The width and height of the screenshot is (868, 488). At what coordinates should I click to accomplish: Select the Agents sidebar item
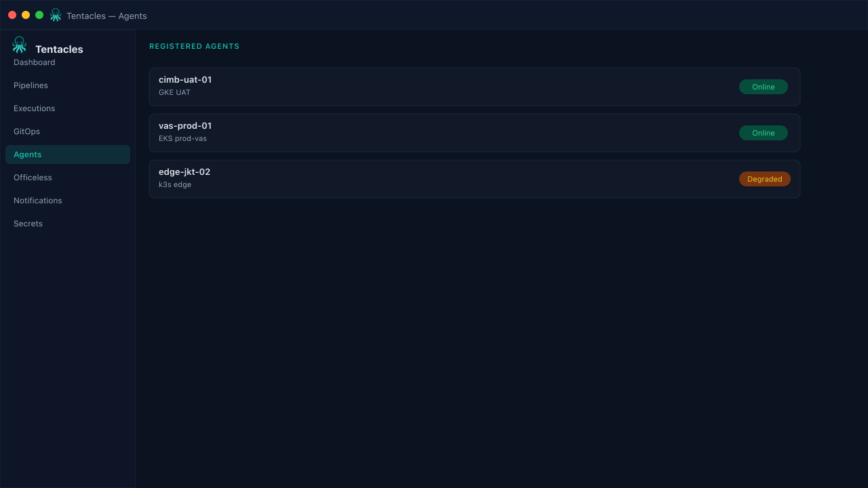pyautogui.click(x=68, y=155)
